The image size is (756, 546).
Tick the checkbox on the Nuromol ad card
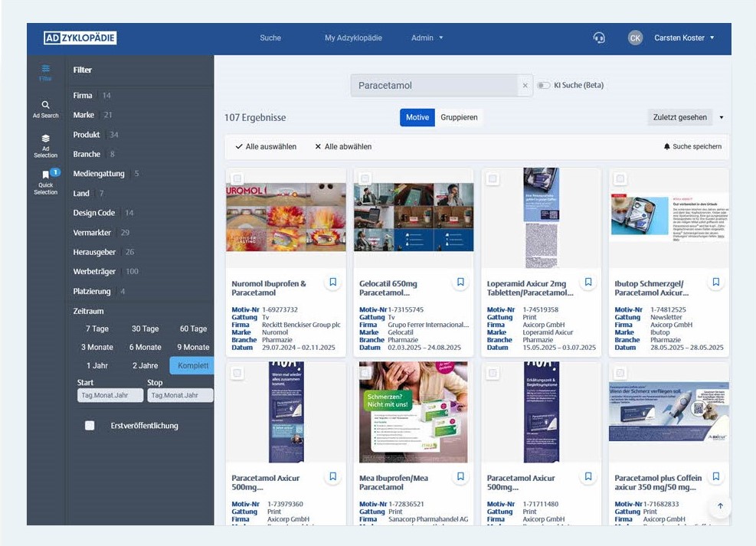click(x=237, y=178)
